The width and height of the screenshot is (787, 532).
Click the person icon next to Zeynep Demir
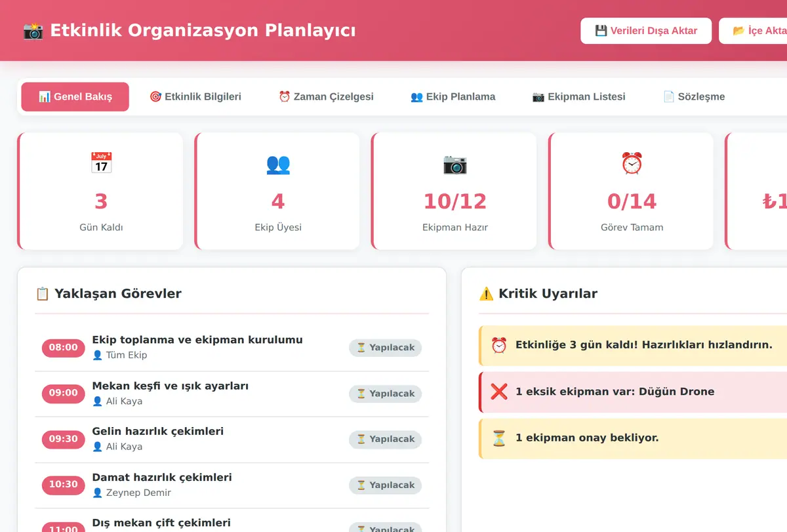click(x=98, y=493)
